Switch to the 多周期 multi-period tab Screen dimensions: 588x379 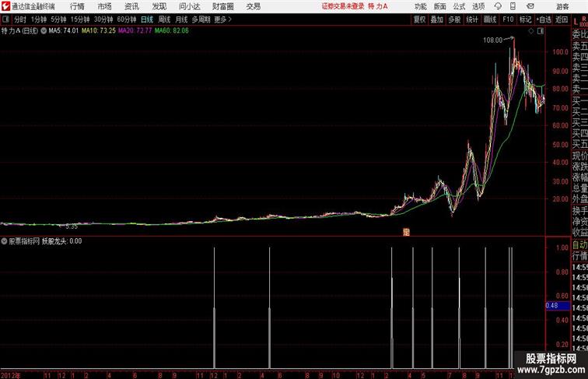click(201, 19)
